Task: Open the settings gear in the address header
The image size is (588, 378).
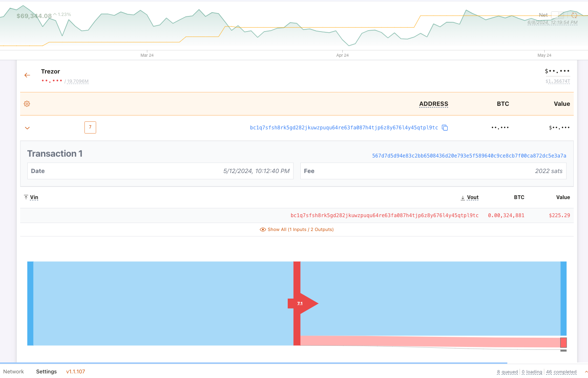Action: (x=27, y=103)
